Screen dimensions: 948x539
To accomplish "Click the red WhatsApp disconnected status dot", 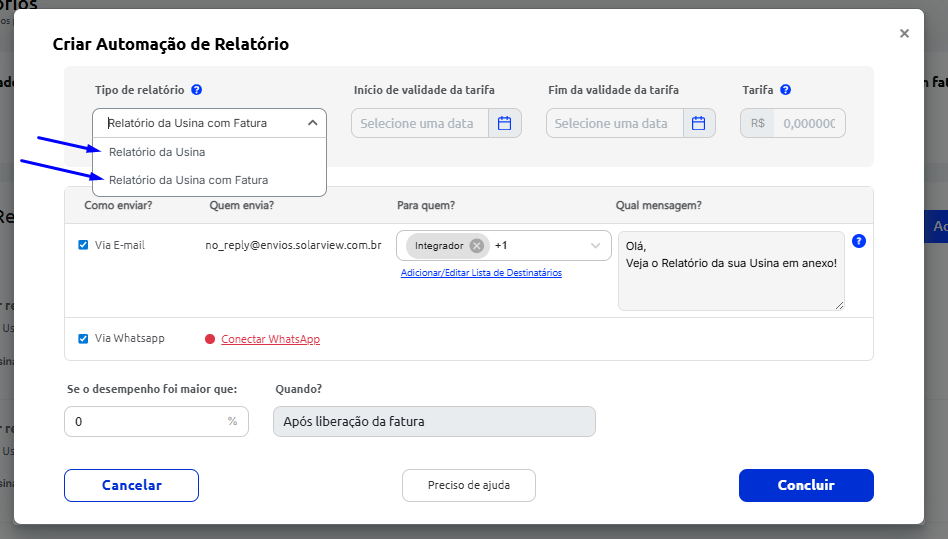I will click(210, 339).
